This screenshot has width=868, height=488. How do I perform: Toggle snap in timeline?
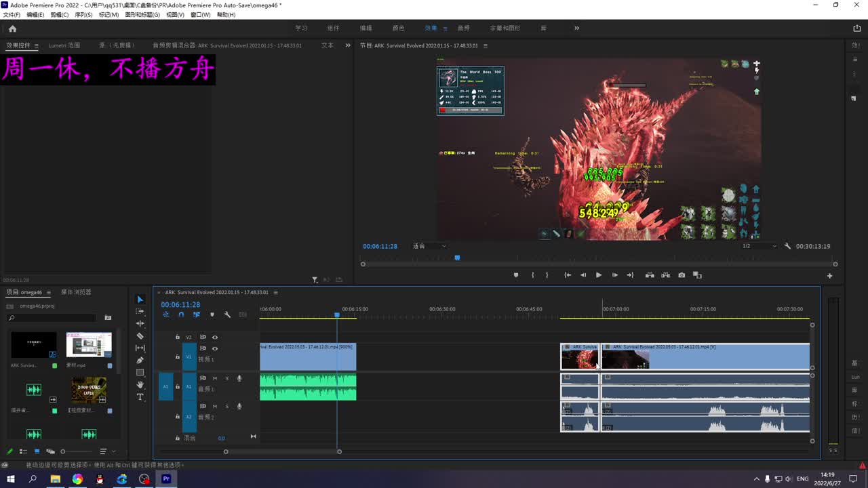click(x=181, y=314)
